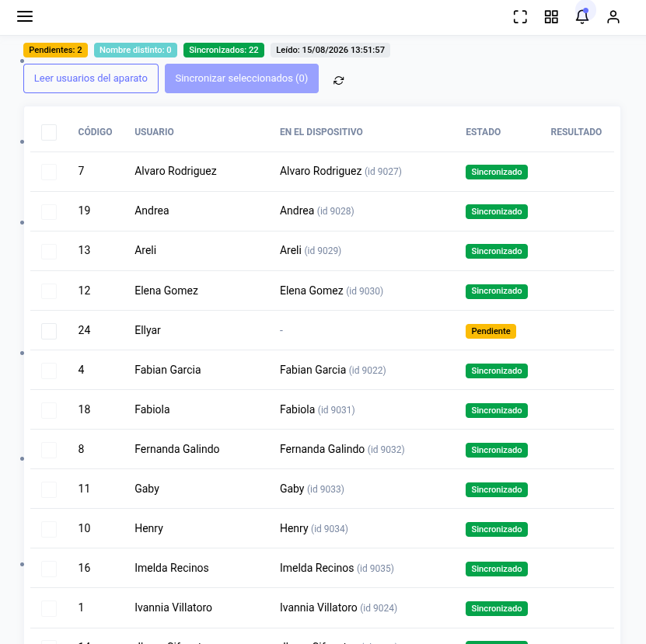Click device entry Gaby (id 9033)

click(312, 489)
